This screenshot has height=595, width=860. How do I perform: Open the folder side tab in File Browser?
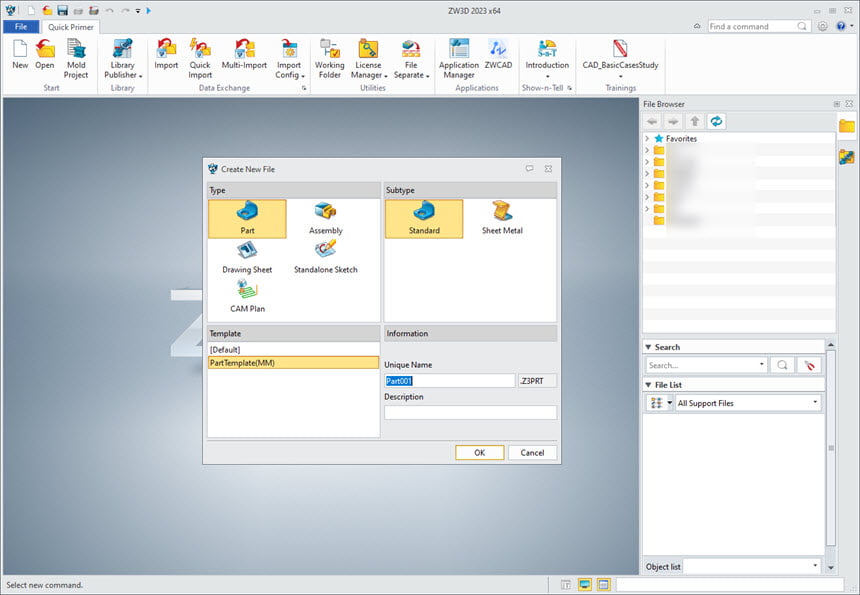click(x=847, y=126)
